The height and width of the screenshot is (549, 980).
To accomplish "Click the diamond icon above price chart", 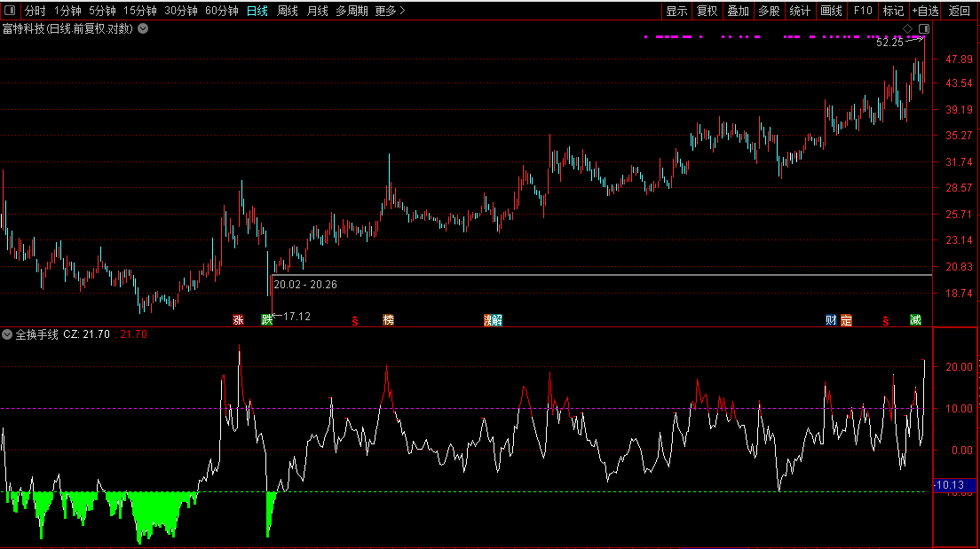I will tap(907, 28).
